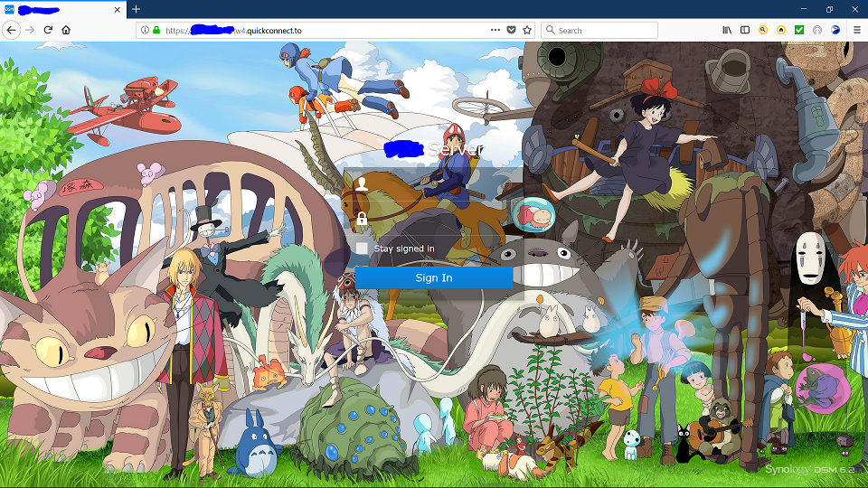Click the gray headphones extension icon
The height and width of the screenshot is (488, 868).
pos(817,30)
